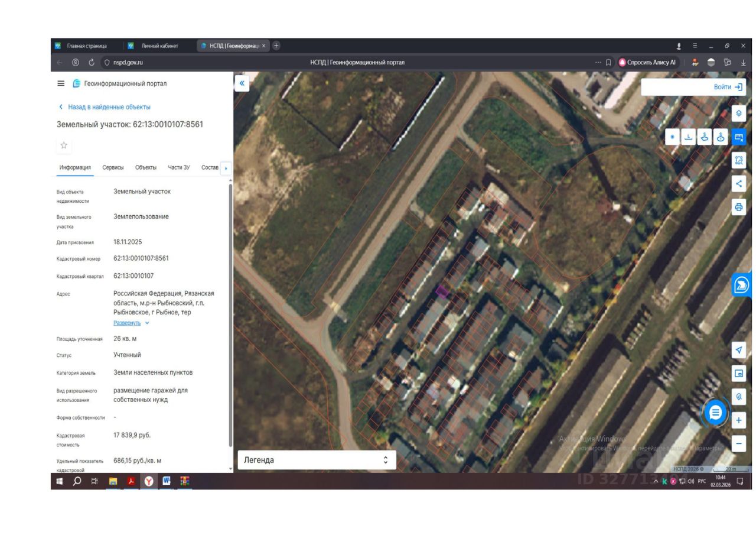Close the НСПД browser tab
Screen dimensions: 756x535
pos(264,46)
